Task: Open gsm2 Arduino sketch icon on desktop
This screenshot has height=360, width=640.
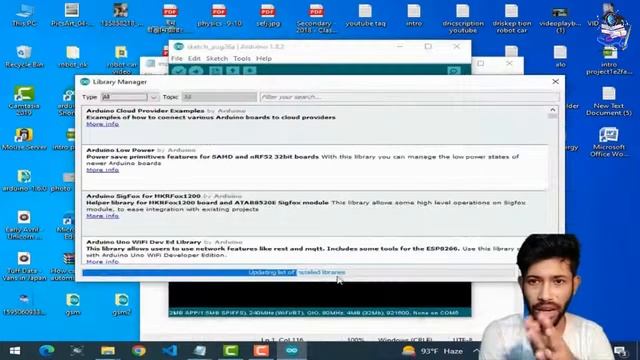Action: point(121,304)
